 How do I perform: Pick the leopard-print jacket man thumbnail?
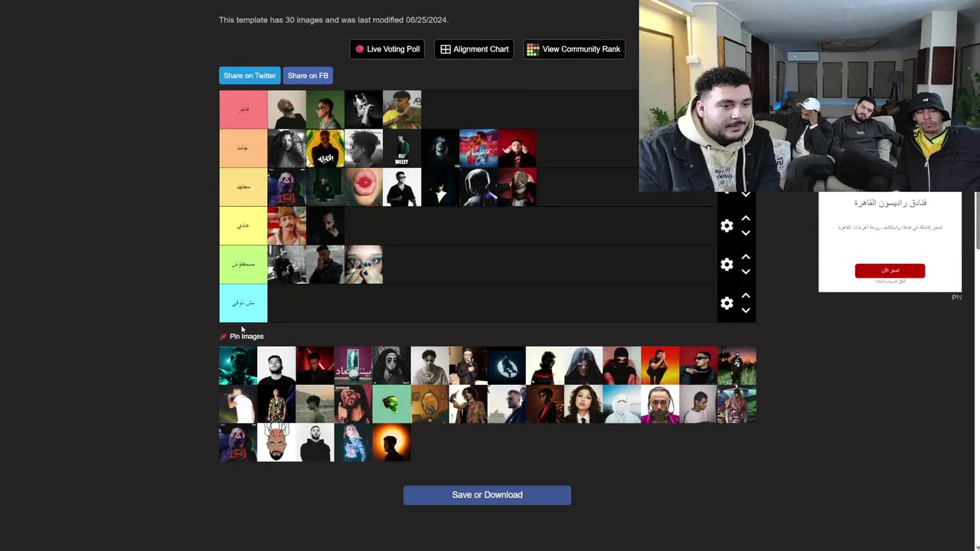coord(468,404)
